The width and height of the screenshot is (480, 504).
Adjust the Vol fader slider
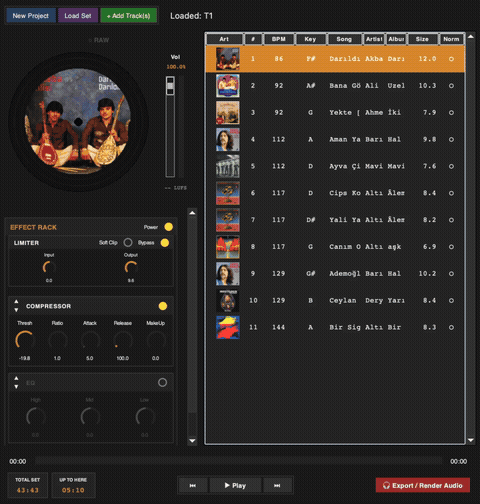click(x=170, y=86)
